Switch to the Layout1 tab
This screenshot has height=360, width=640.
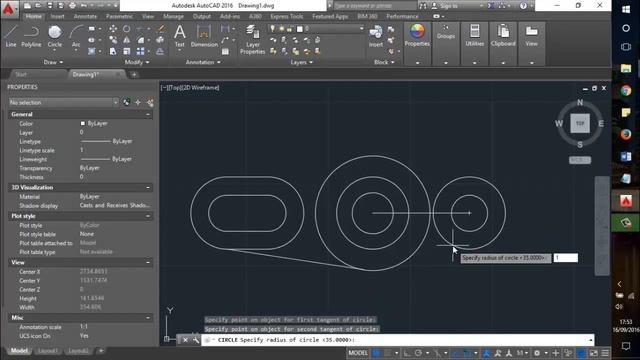coord(47,351)
